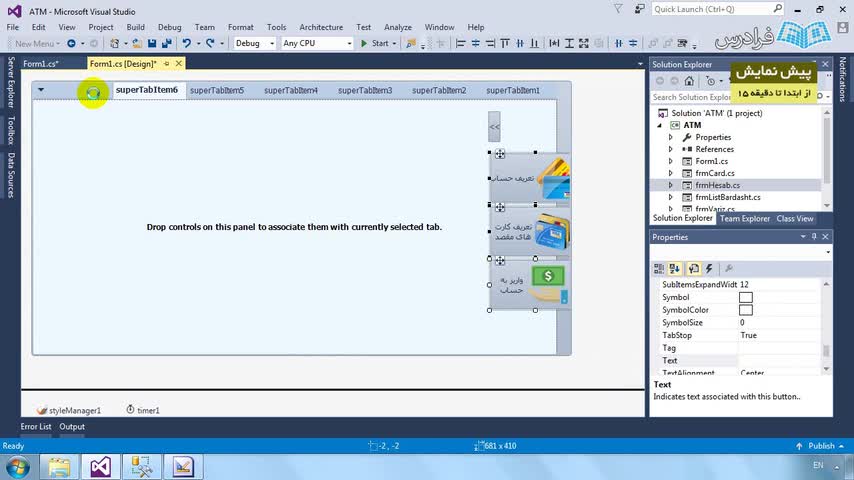The width and height of the screenshot is (854, 480).
Task: Click the Solution Explorer Home icon
Action: pos(689,81)
